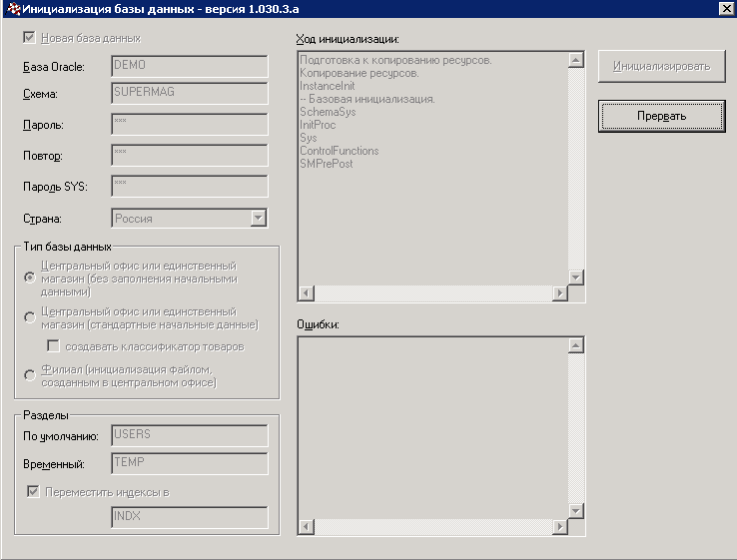Click scroll-down arrow in 'Ошибки' box
This screenshot has width=737, height=560.
click(576, 511)
